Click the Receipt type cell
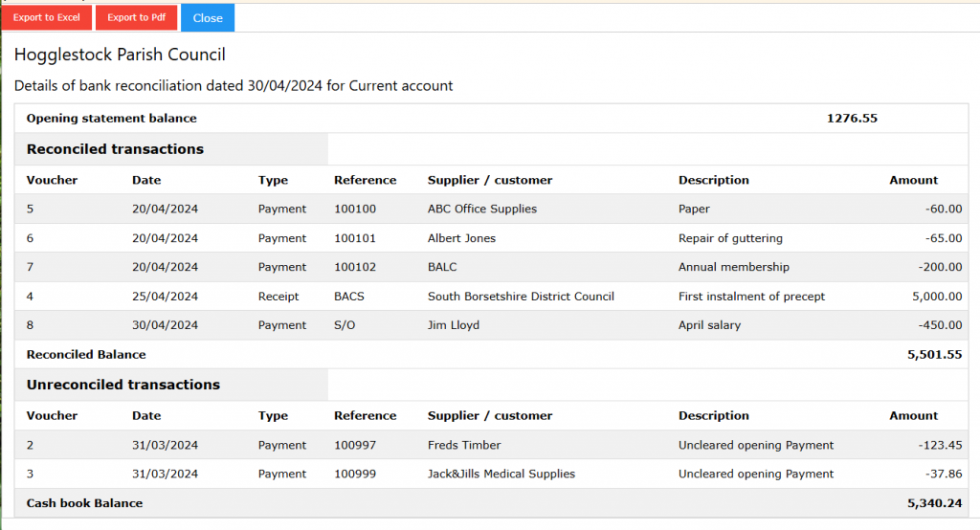980x530 pixels. (x=278, y=297)
